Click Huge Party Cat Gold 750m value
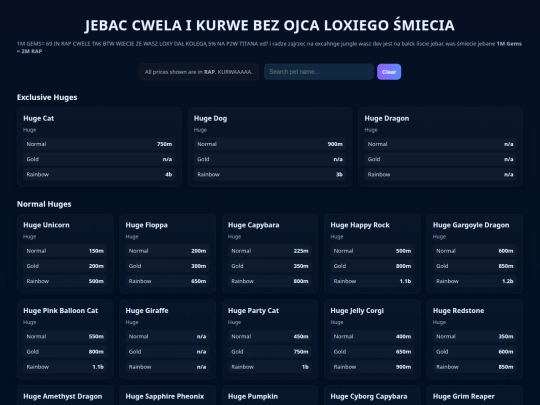 click(301, 352)
